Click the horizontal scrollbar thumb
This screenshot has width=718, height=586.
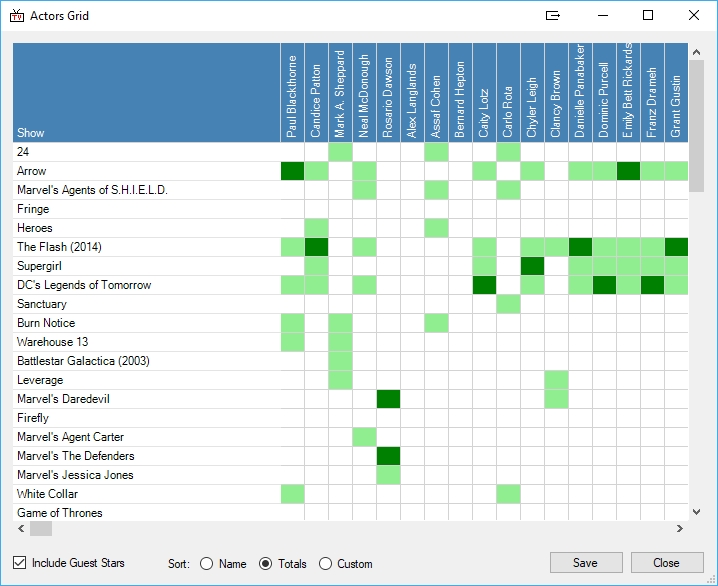pyautogui.click(x=41, y=528)
